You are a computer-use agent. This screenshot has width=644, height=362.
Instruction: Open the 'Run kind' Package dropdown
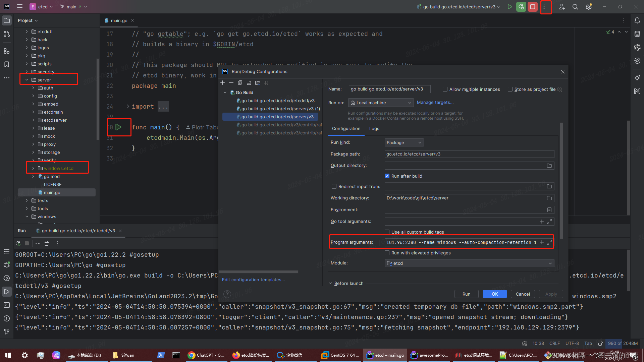403,142
